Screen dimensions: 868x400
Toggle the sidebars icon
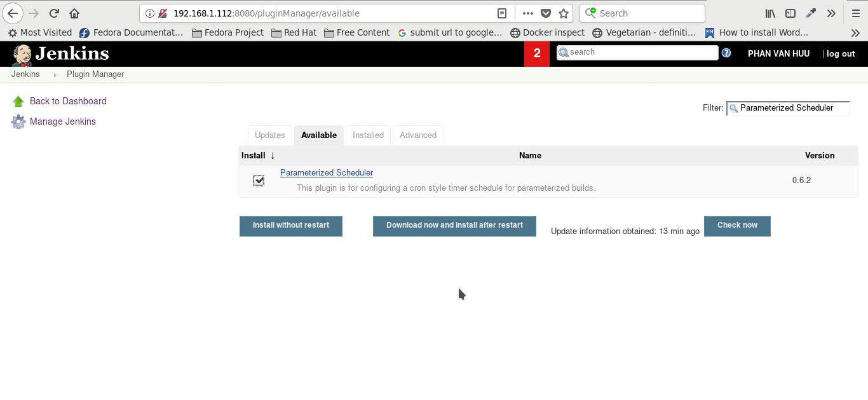[x=790, y=13]
